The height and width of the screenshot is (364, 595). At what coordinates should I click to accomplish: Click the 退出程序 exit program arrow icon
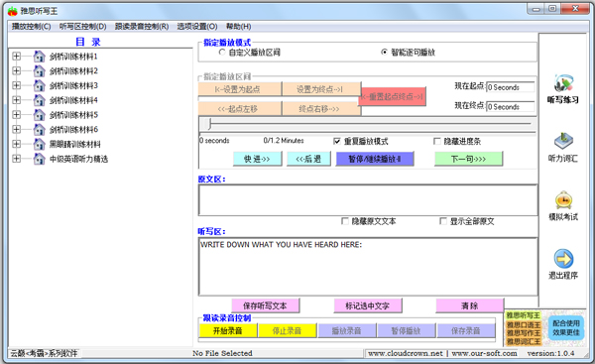pos(563,259)
